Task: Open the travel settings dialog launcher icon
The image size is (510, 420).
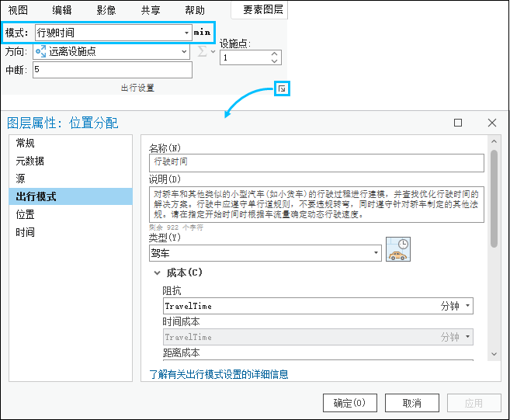Action: pyautogui.click(x=283, y=89)
